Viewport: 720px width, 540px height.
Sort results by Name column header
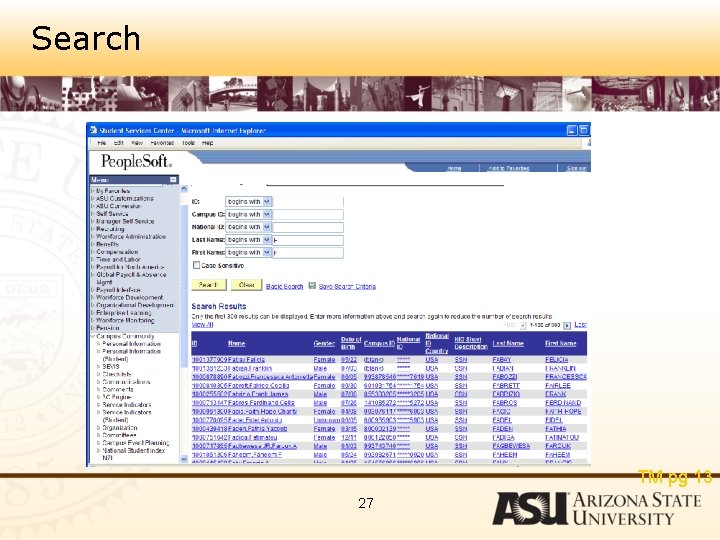(236, 343)
